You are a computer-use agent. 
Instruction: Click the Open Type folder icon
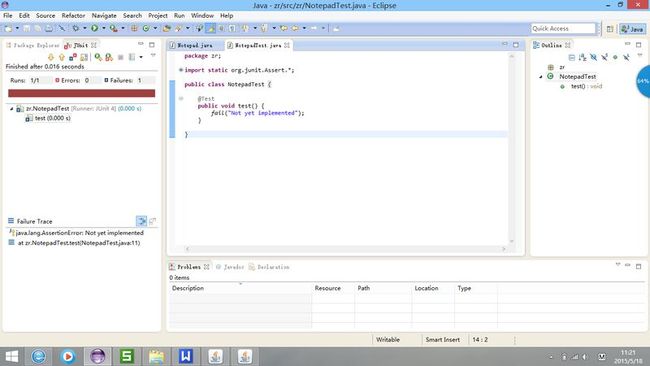166,28
